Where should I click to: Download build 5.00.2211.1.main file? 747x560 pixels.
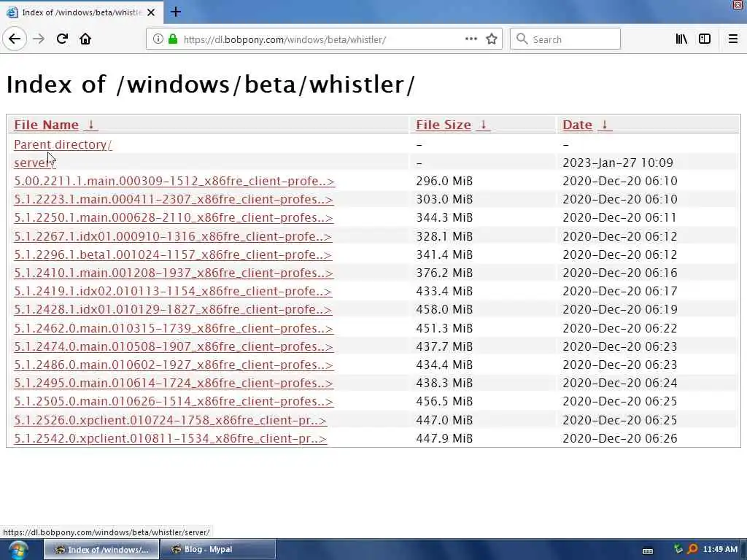174,181
